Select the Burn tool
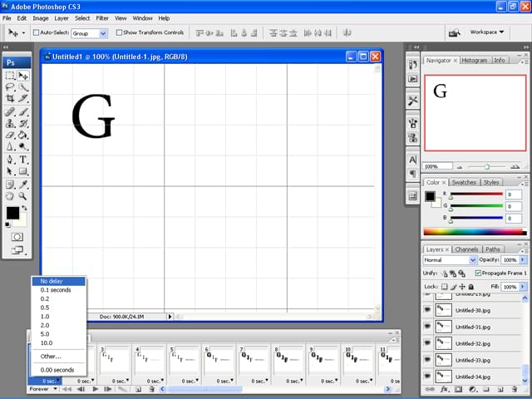Viewport: 532px width, 399px height. [23, 146]
